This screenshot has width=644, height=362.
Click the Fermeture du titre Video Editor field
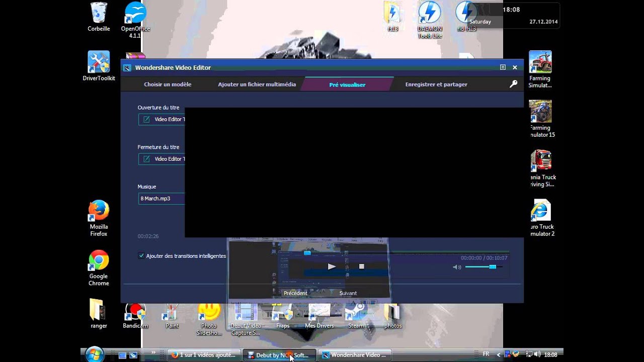pos(162,159)
